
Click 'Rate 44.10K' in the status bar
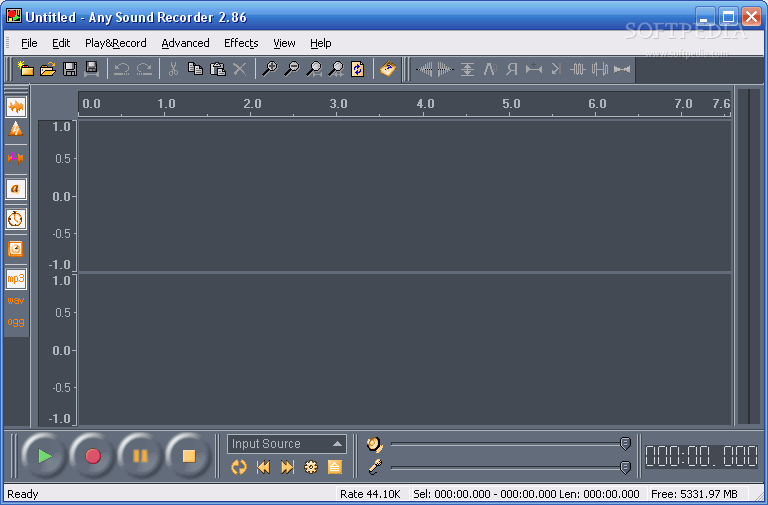[370, 494]
